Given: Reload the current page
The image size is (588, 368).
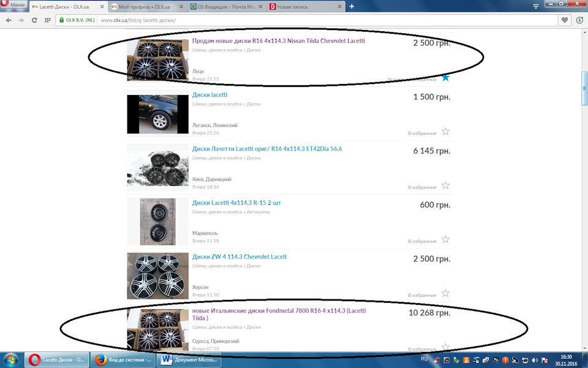Looking at the screenshot, I should click(34, 20).
